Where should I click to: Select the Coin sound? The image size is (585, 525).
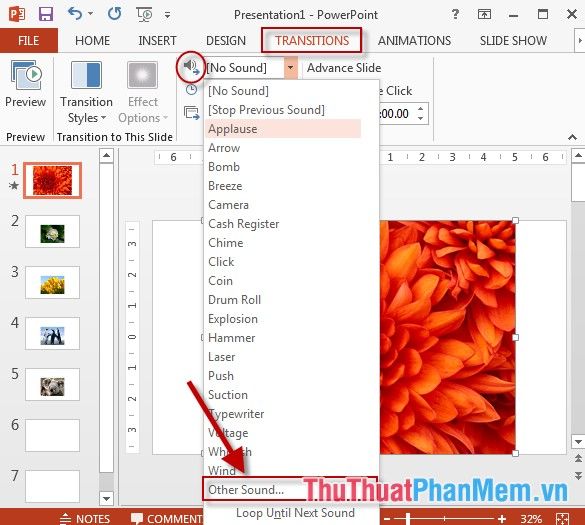pos(283,281)
